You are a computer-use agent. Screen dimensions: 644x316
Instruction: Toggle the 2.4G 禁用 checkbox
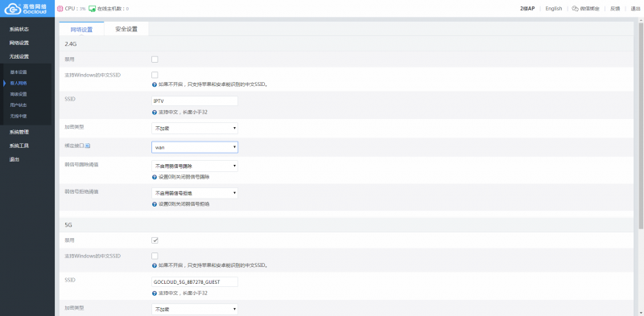[155, 60]
